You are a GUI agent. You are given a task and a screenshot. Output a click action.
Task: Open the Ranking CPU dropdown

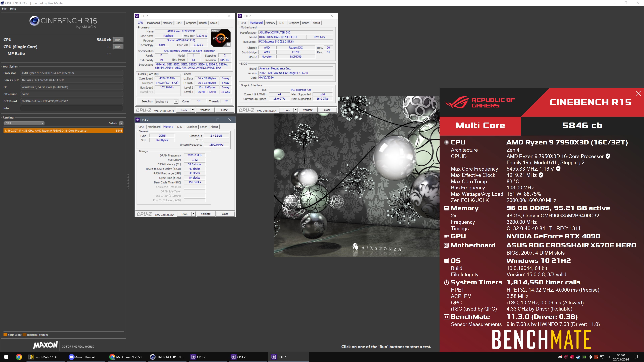pos(24,123)
